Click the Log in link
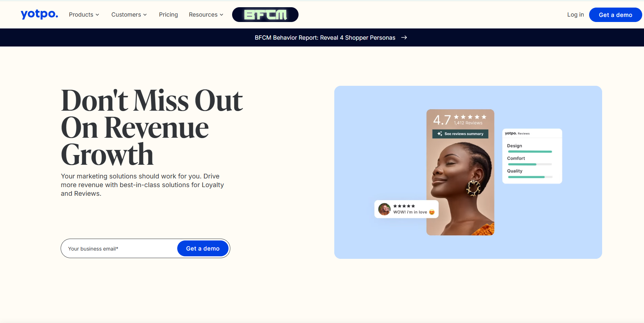This screenshot has width=644, height=323. [575, 15]
